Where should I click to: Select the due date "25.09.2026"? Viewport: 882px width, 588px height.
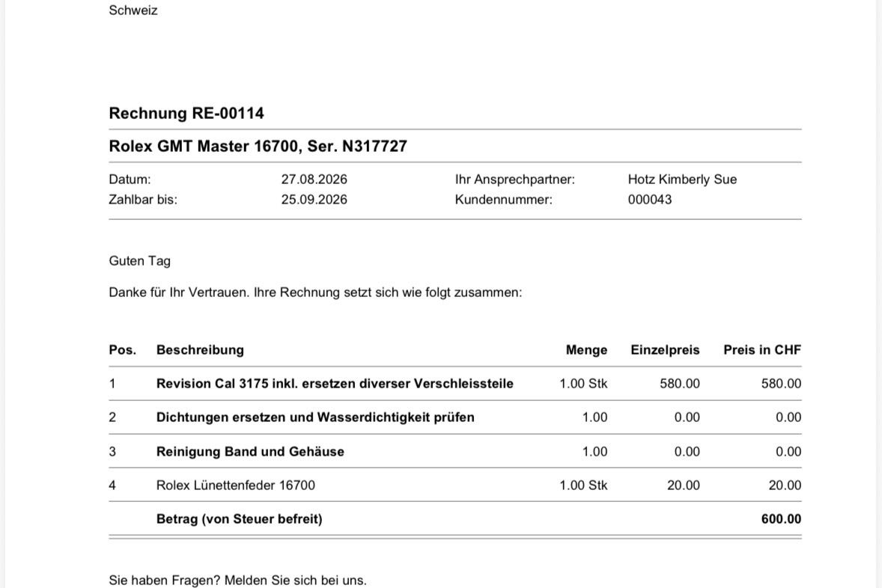tap(314, 200)
